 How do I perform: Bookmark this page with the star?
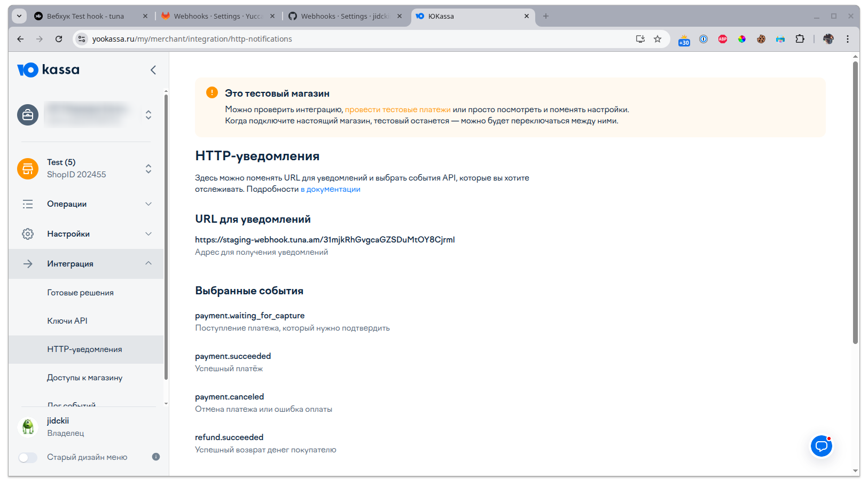click(x=658, y=39)
